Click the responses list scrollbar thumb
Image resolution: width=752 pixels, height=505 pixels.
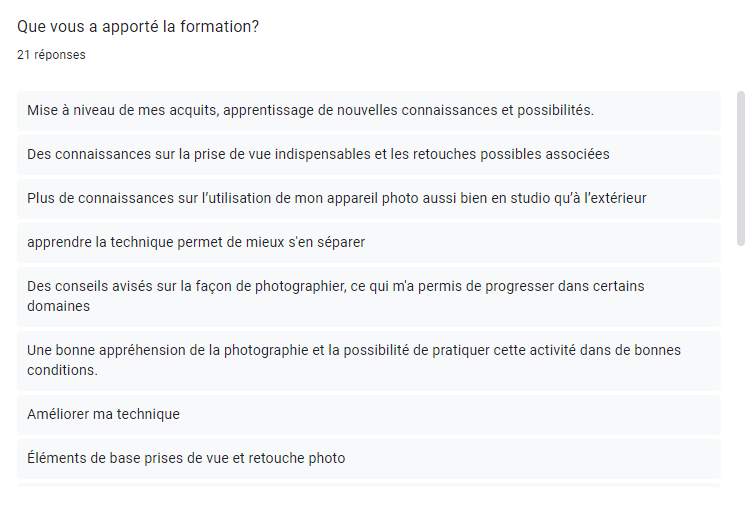point(741,168)
